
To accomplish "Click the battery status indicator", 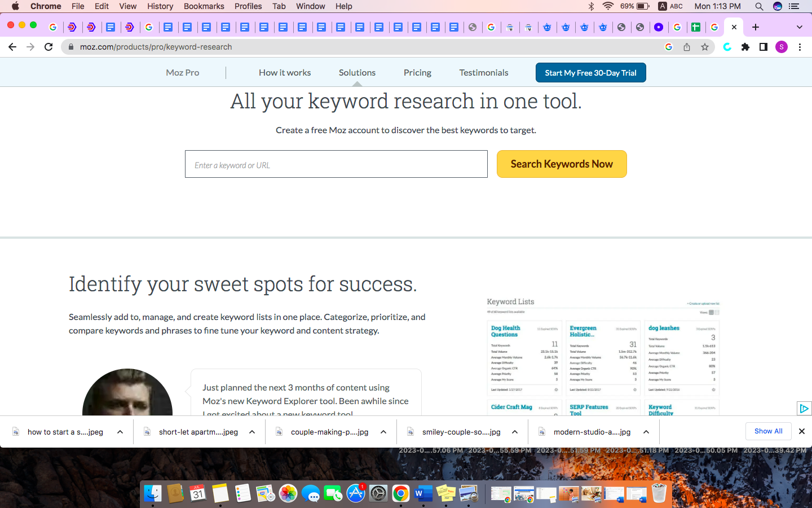I will [x=643, y=6].
